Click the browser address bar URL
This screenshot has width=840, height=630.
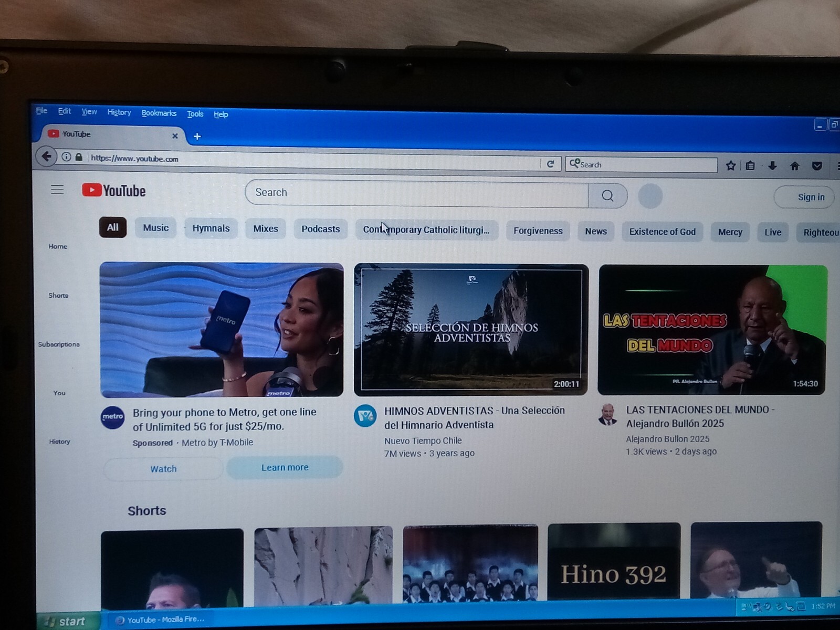[134, 158]
